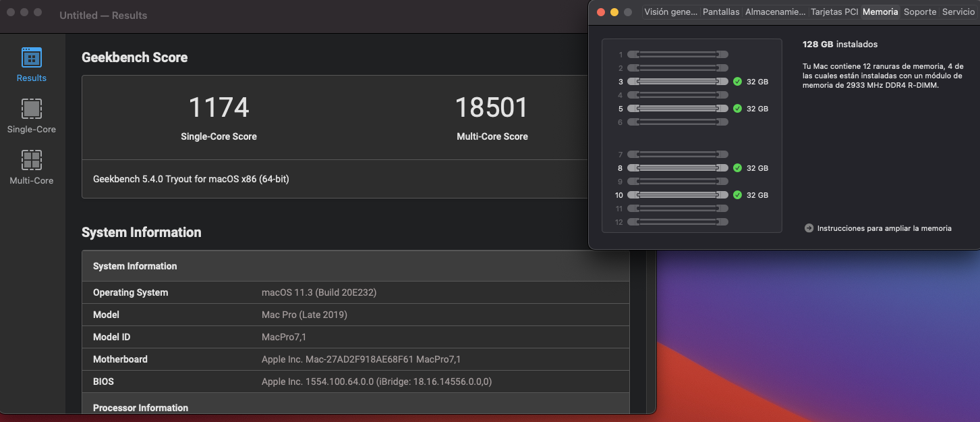Viewport: 980px width, 422px height.
Task: Click green checkmark on memory slot 5
Action: (737, 109)
